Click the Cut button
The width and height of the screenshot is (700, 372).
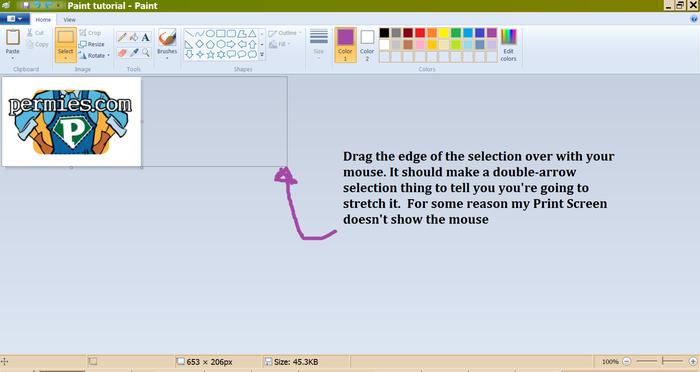[x=35, y=33]
